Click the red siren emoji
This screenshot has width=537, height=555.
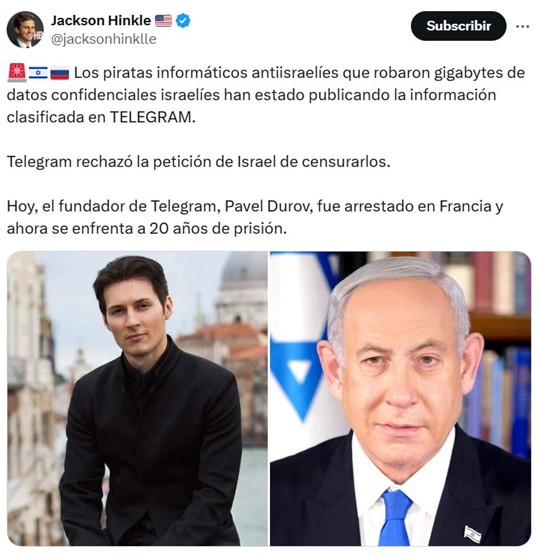point(17,73)
